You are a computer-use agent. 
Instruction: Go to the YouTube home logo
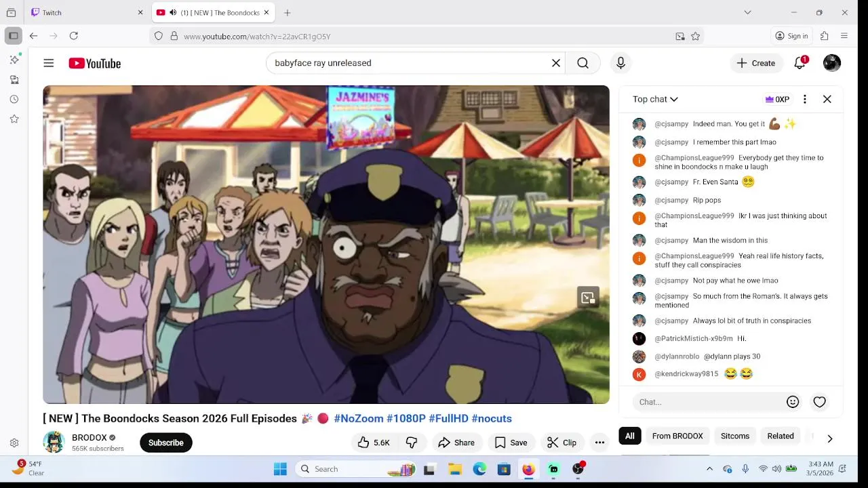point(94,63)
